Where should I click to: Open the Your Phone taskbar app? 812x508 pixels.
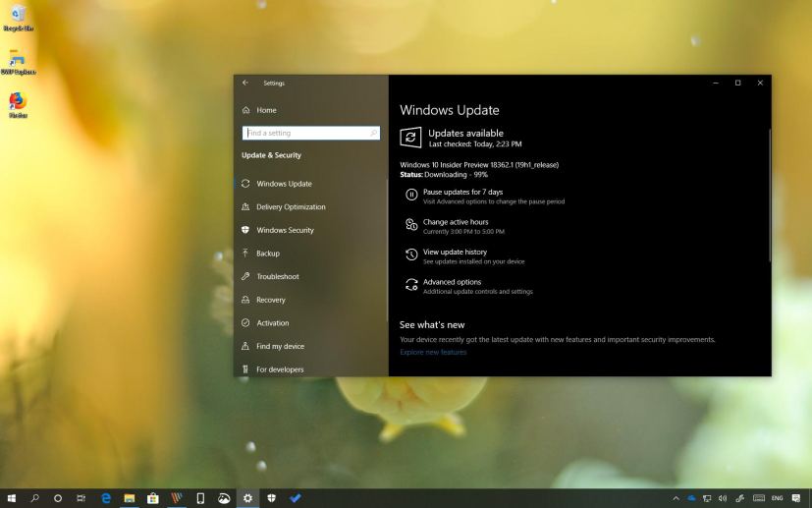[200, 498]
